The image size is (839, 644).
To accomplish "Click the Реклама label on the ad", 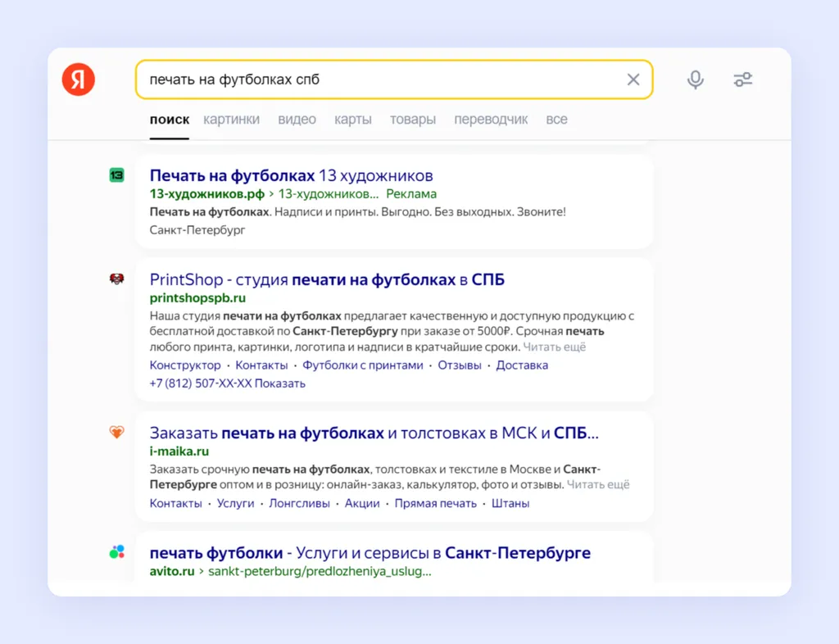I will pyautogui.click(x=411, y=193).
